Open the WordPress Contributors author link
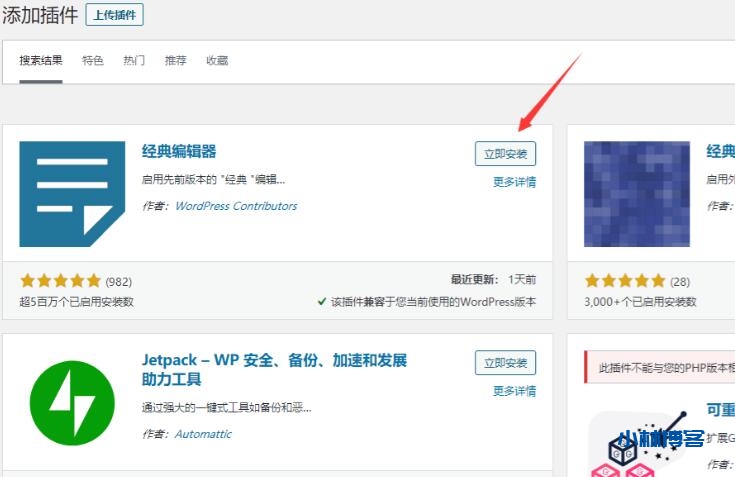The image size is (735, 477). pos(236,206)
